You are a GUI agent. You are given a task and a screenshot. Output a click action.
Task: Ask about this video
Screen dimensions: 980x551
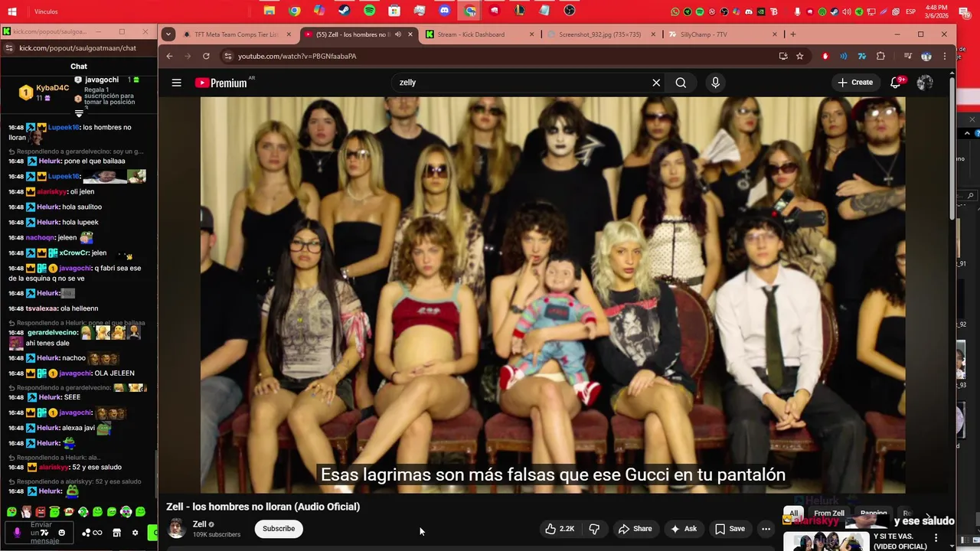pos(683,529)
